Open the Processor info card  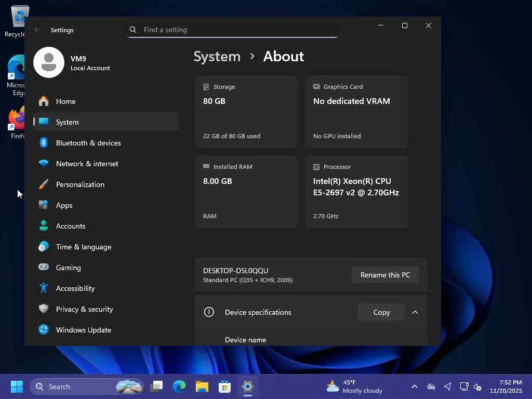pyautogui.click(x=356, y=191)
